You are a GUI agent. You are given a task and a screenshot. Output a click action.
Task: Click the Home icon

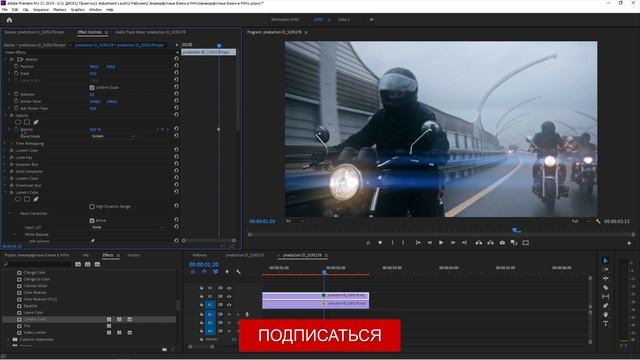click(9, 20)
